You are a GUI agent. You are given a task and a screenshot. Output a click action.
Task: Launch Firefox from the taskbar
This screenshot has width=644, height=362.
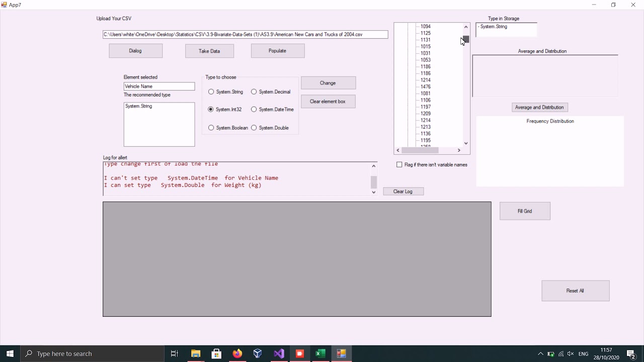[237, 353]
